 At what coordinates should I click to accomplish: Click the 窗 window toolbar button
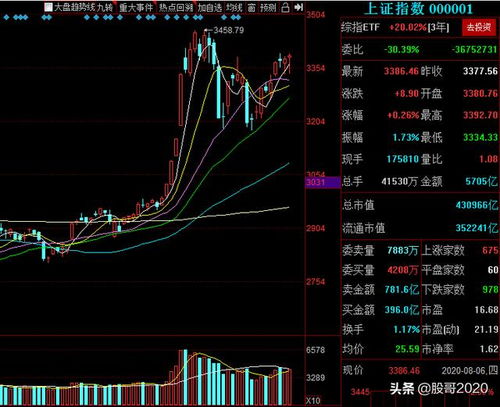click(251, 7)
